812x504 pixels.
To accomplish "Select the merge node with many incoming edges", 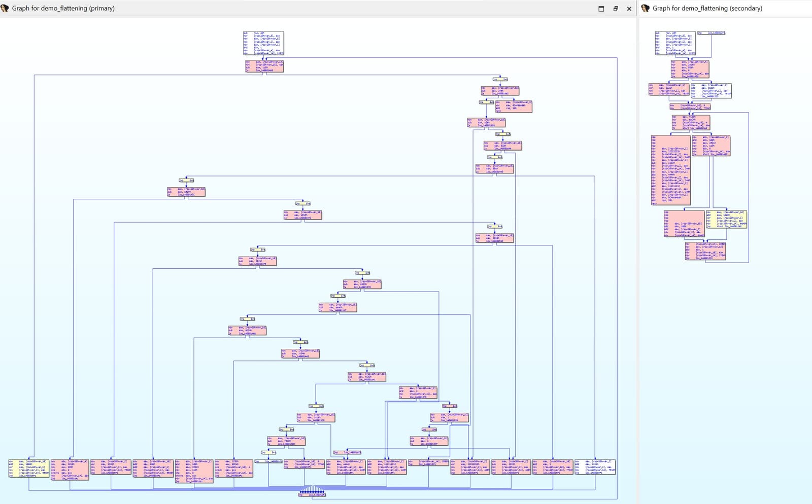I will 312,495.
